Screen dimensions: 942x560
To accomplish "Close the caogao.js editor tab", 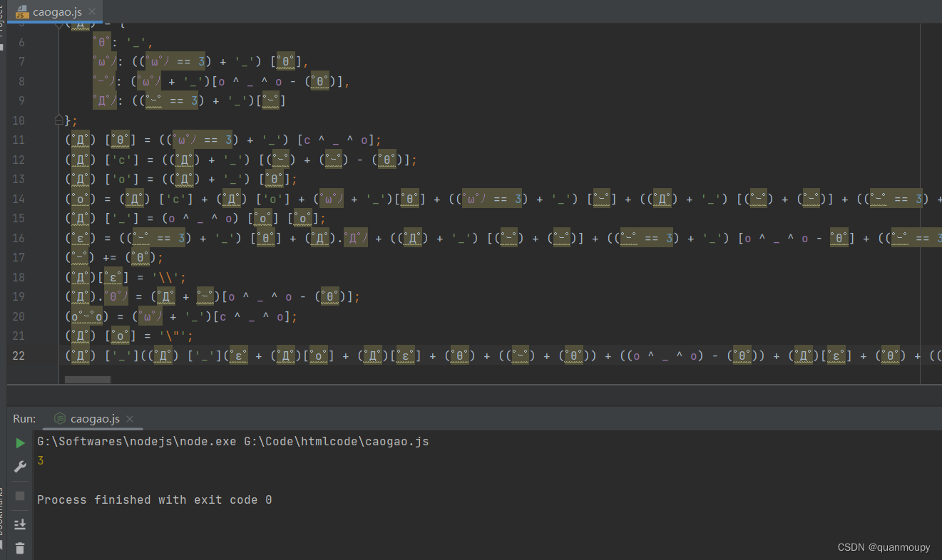I will 92,12.
